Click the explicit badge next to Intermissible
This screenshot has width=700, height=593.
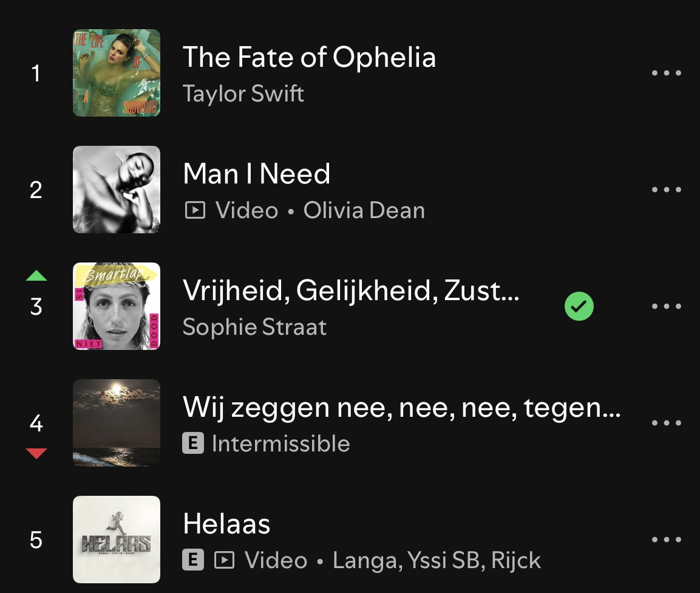pyautogui.click(x=193, y=444)
